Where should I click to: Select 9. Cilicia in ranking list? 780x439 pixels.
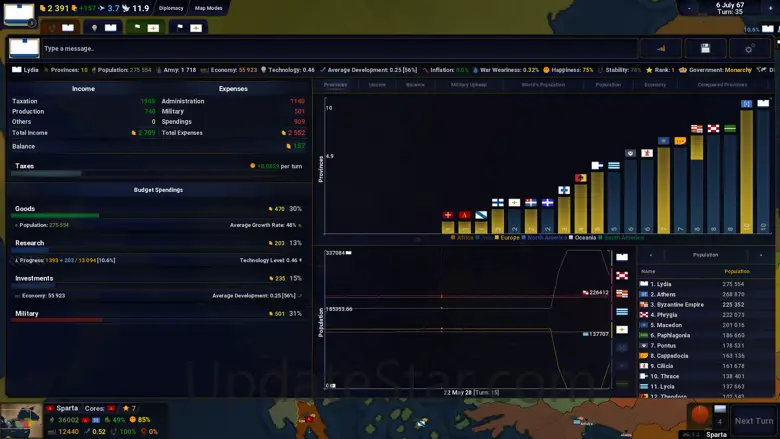pos(706,365)
